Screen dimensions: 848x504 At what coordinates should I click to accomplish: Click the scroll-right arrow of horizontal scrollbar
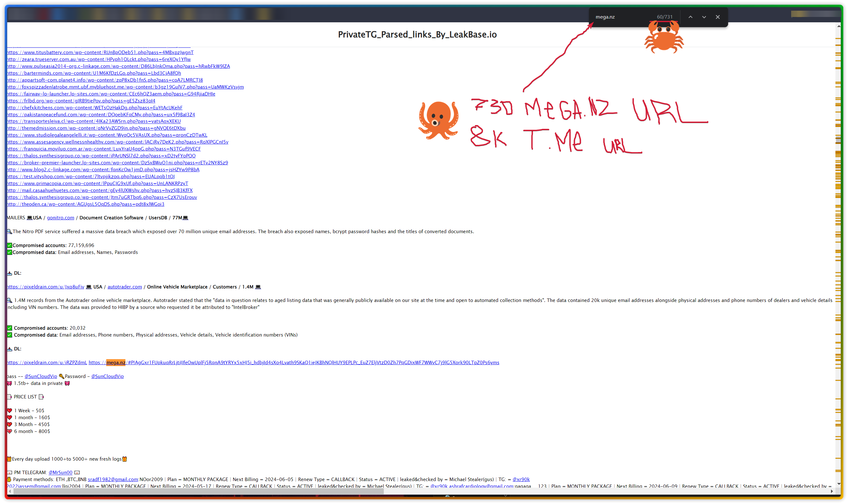pos(832,491)
